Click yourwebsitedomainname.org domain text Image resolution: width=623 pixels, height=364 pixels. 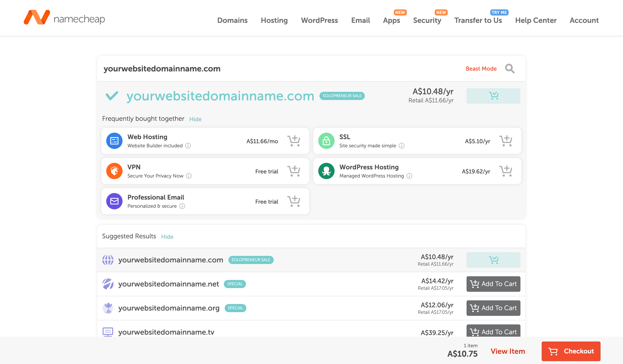[169, 308]
